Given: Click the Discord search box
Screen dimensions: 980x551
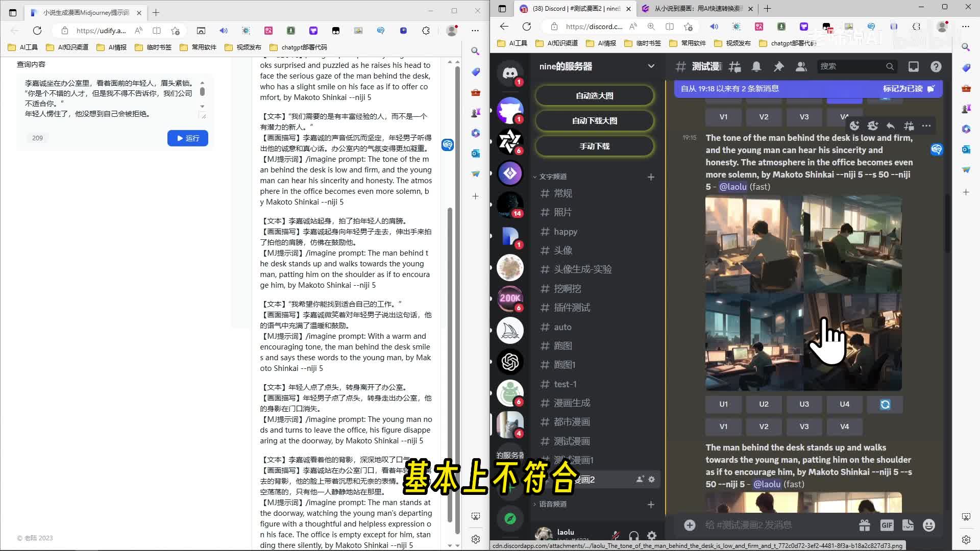Looking at the screenshot, I should click(x=852, y=66).
